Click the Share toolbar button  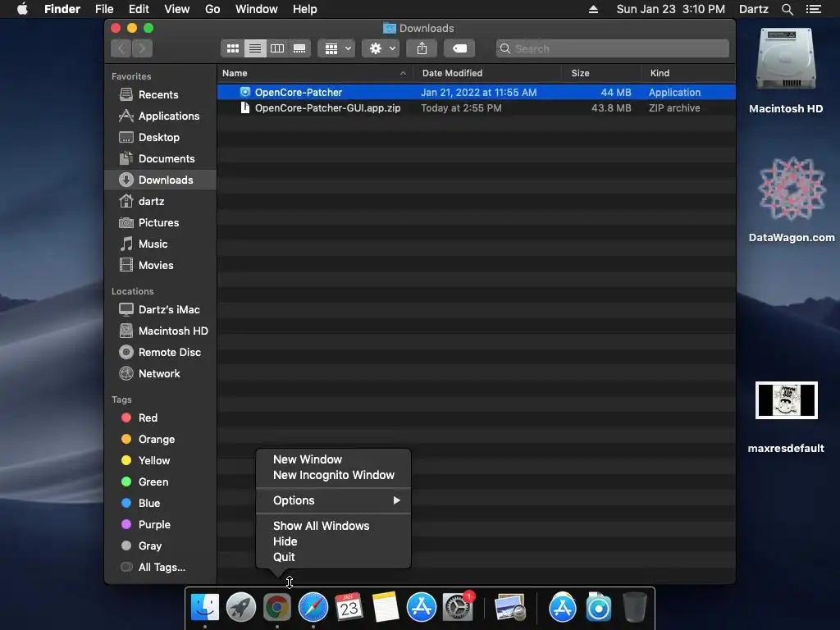pos(422,48)
